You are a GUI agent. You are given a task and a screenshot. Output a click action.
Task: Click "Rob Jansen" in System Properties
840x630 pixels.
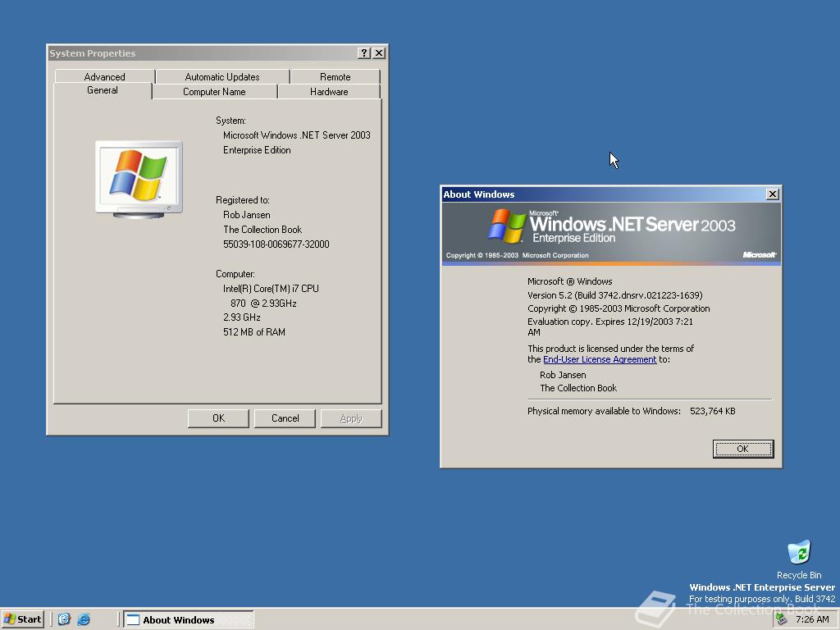(246, 215)
